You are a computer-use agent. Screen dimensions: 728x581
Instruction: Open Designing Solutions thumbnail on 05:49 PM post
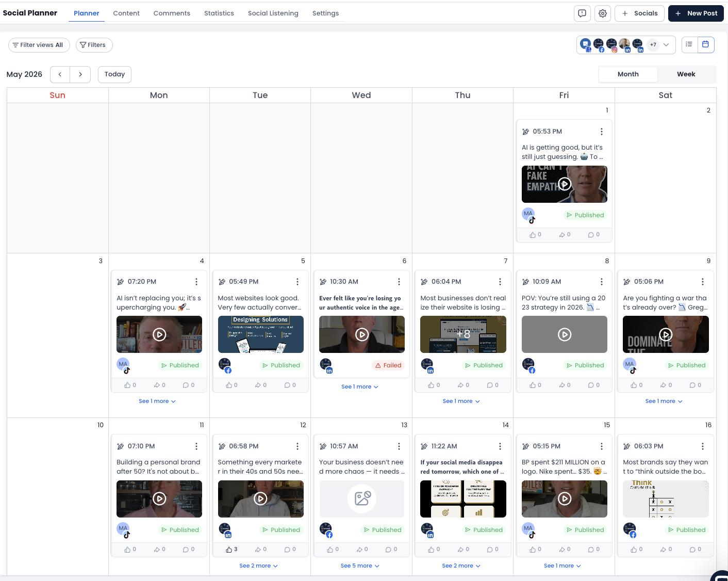click(x=261, y=334)
